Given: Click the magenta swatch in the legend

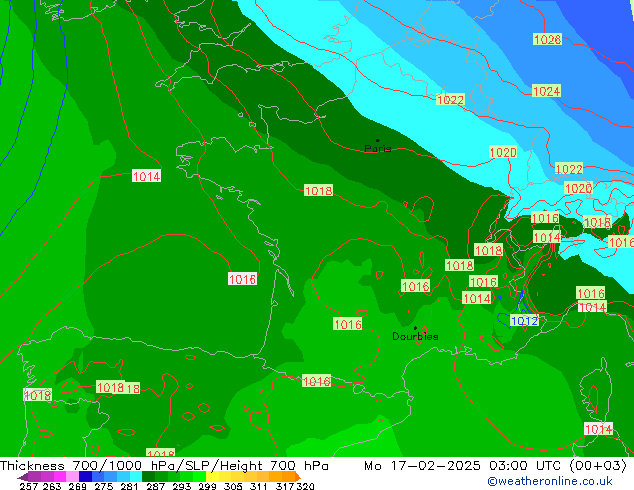Looking at the screenshot, I should 60,476.
